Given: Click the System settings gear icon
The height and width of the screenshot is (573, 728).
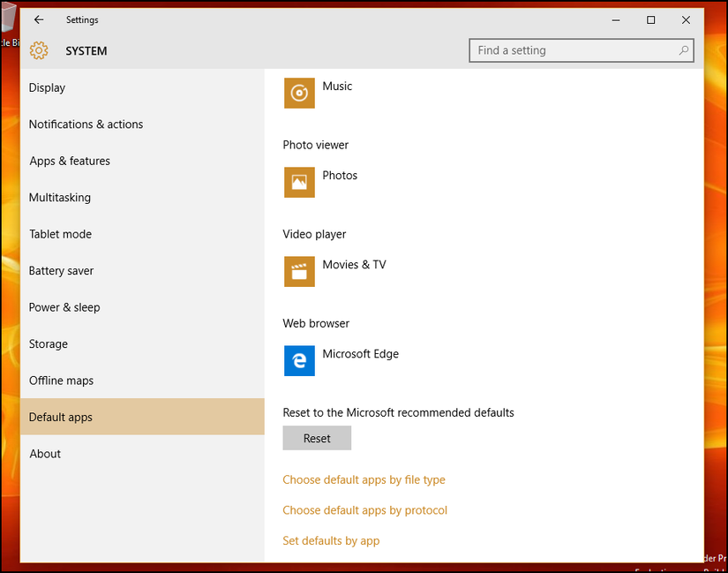Looking at the screenshot, I should [x=39, y=51].
